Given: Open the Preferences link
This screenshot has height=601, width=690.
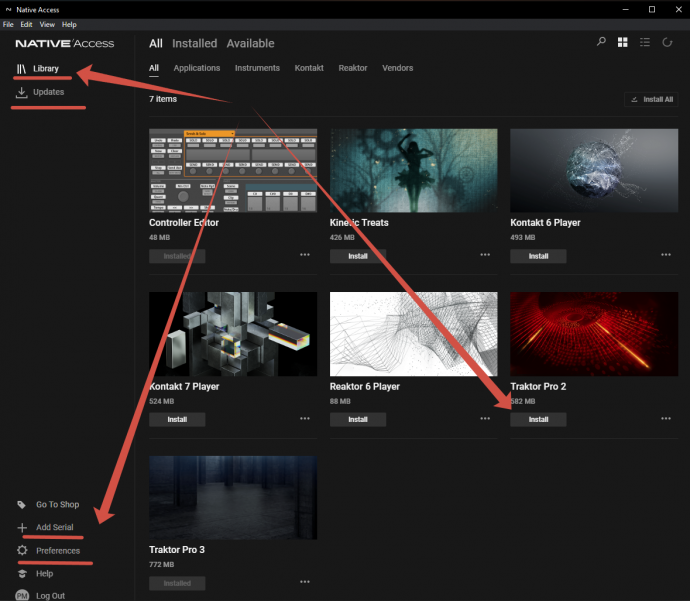Looking at the screenshot, I should click(58, 550).
